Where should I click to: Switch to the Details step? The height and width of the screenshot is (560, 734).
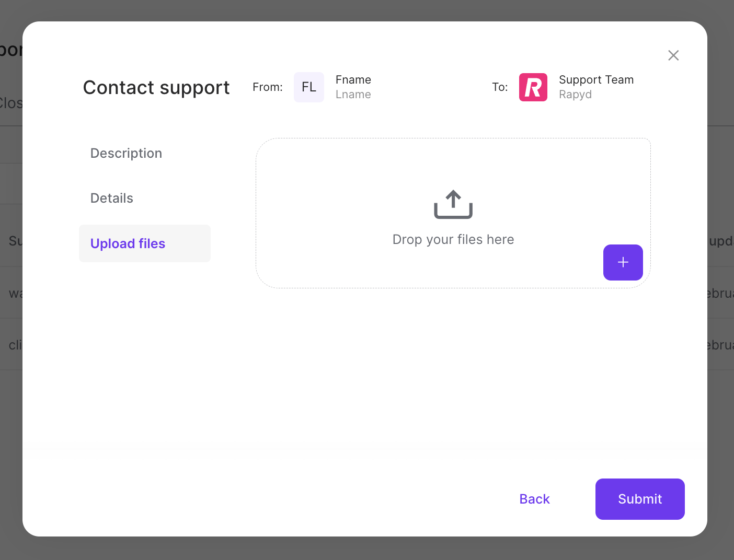click(x=111, y=198)
